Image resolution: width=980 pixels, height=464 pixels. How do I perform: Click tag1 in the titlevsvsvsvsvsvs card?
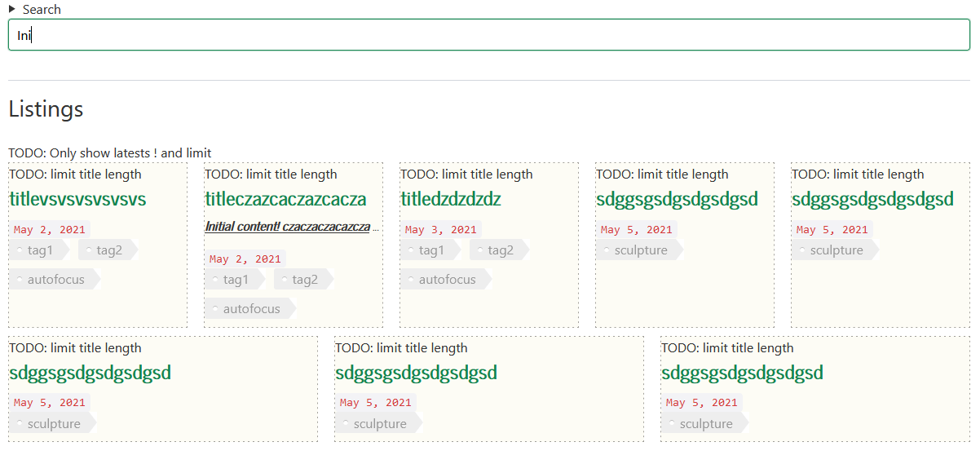pyautogui.click(x=39, y=250)
